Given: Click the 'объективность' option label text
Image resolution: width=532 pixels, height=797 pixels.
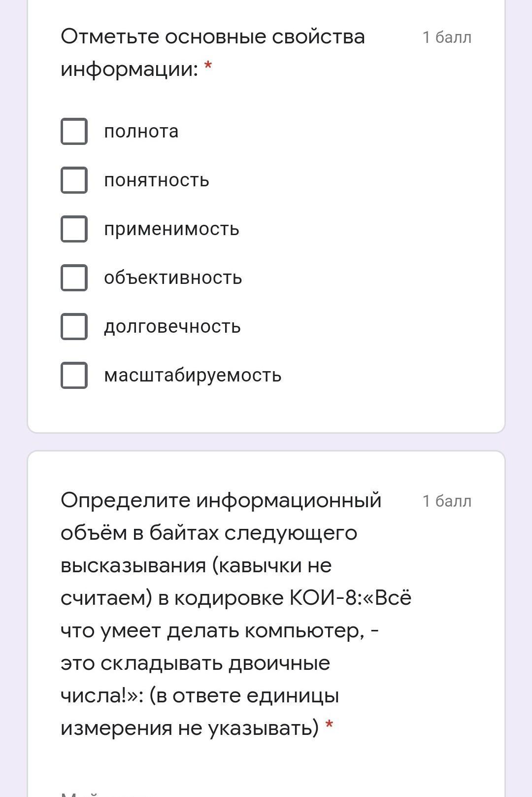Looking at the screenshot, I should click(173, 278).
